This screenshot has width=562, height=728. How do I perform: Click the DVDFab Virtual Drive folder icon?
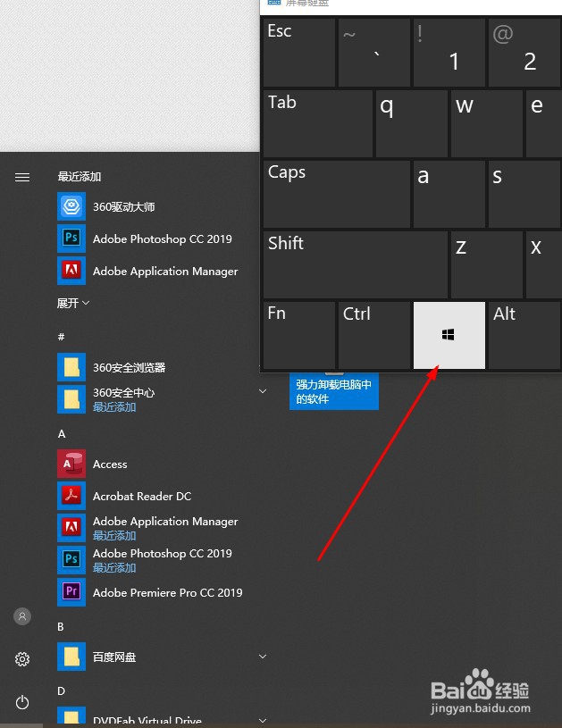pyautogui.click(x=71, y=715)
